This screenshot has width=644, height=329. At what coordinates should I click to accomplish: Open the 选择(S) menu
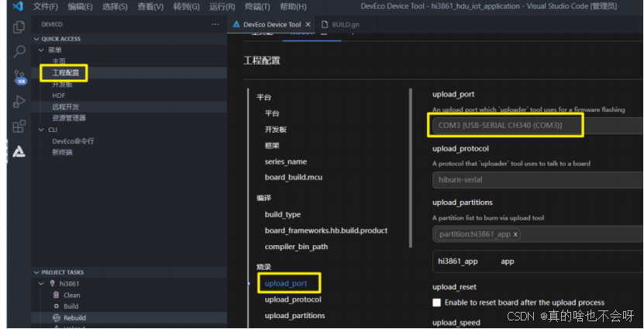(115, 6)
